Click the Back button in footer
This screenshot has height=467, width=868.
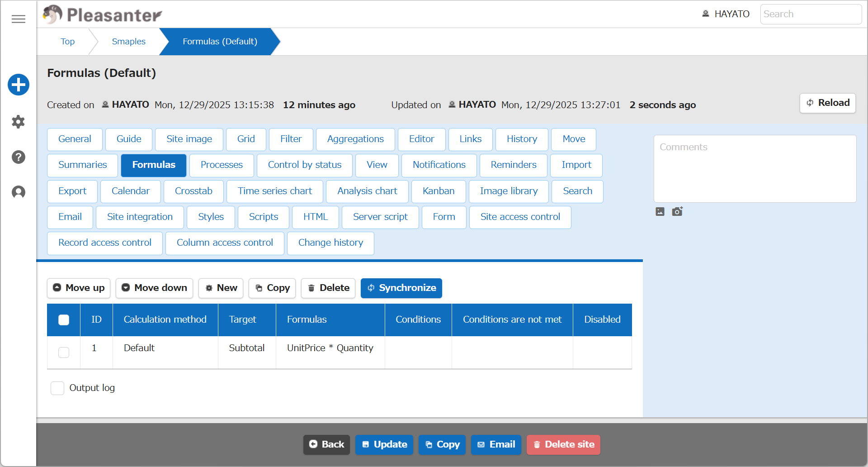tap(326, 445)
